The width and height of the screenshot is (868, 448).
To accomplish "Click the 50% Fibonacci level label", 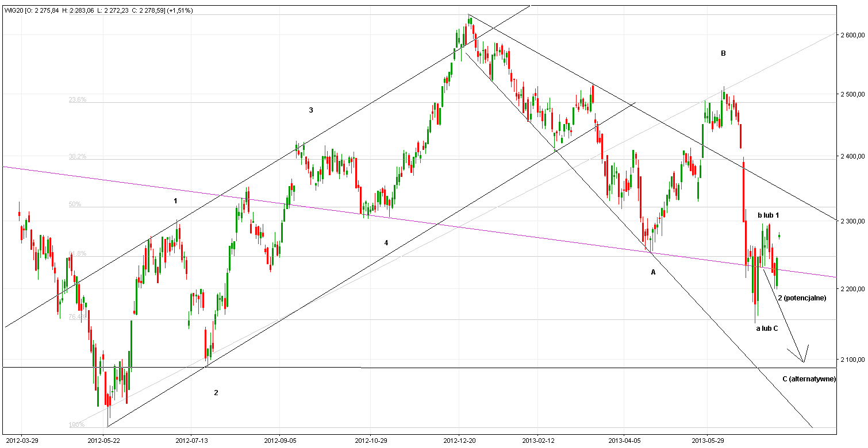I will click(75, 204).
